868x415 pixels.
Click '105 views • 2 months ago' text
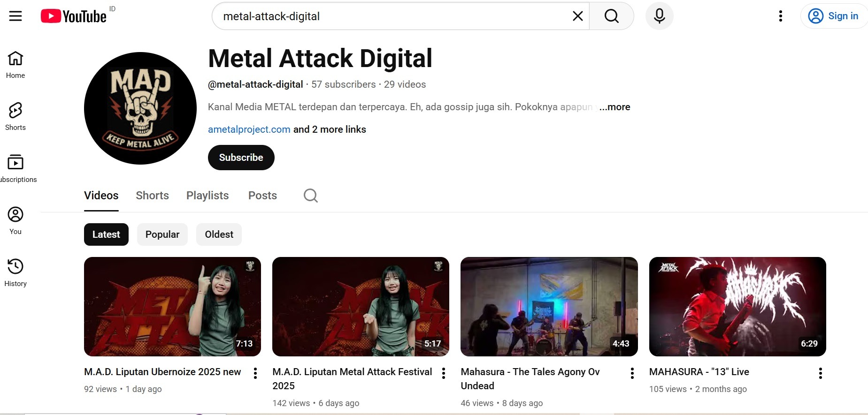698,389
